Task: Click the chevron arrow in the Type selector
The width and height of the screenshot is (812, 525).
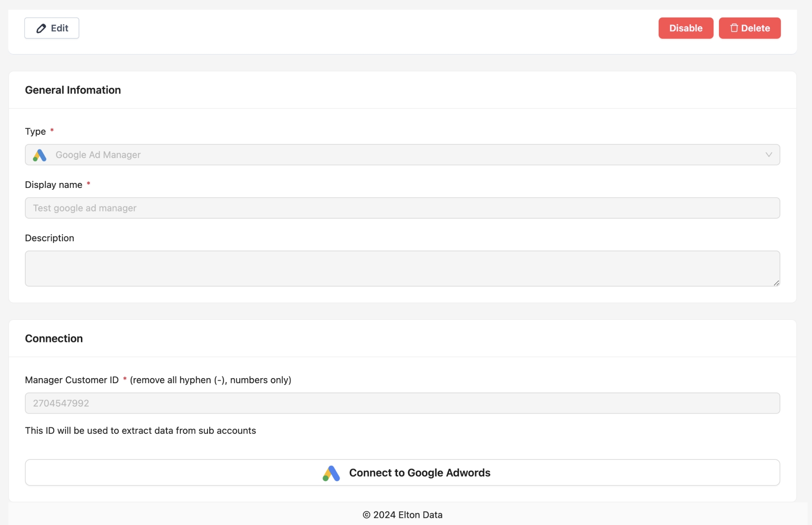Action: (769, 155)
